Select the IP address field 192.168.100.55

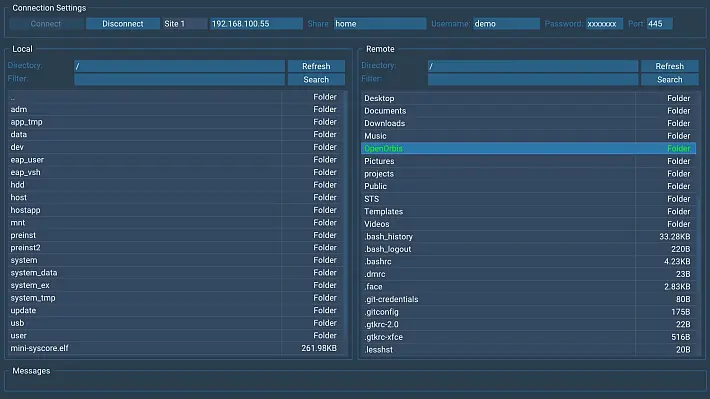(256, 24)
